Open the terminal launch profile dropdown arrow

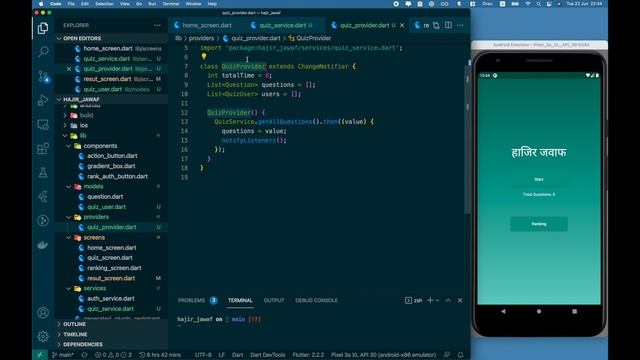[x=438, y=300]
